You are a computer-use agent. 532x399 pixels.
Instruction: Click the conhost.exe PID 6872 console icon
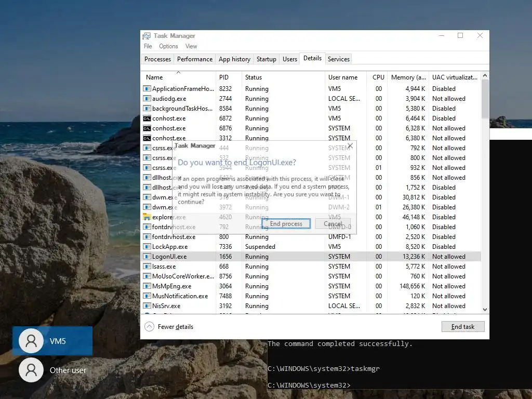pyautogui.click(x=147, y=118)
